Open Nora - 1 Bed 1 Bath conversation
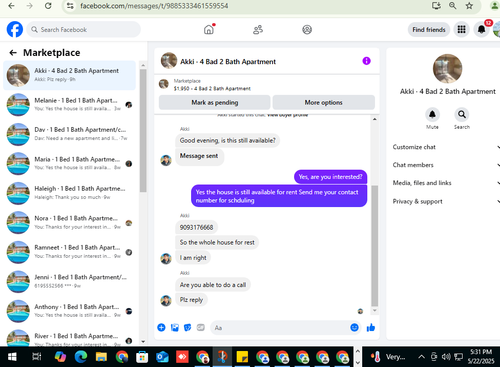The height and width of the screenshot is (367, 500). (70, 222)
